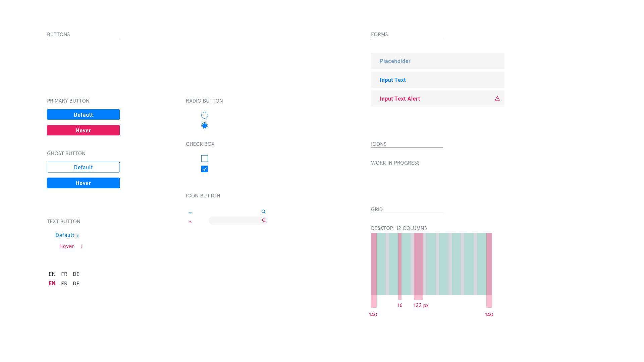Select the empty radio button

tap(205, 115)
